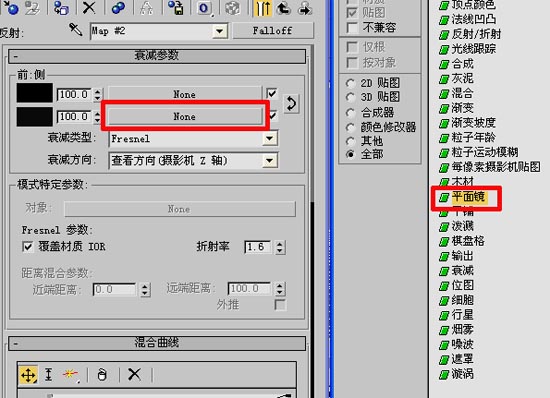The image size is (550, 398).
Task: Choose 渐变坡度 in the map list
Action: (474, 123)
